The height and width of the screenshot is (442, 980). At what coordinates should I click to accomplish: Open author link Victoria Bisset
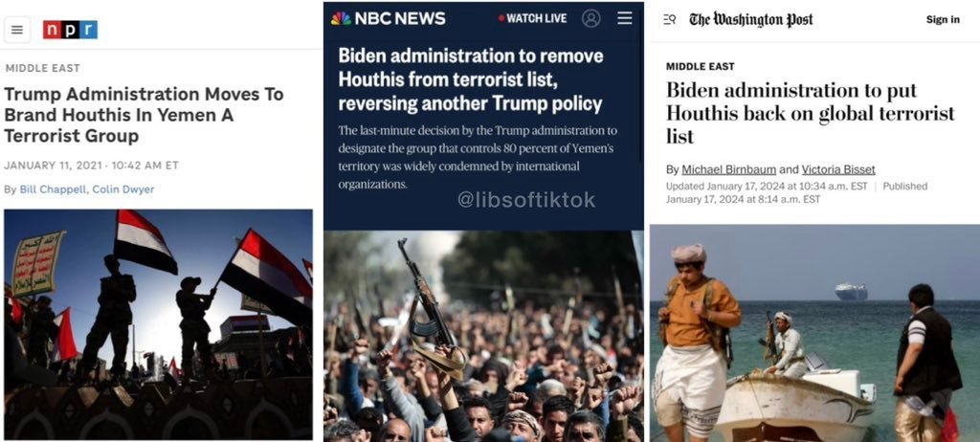tap(838, 169)
